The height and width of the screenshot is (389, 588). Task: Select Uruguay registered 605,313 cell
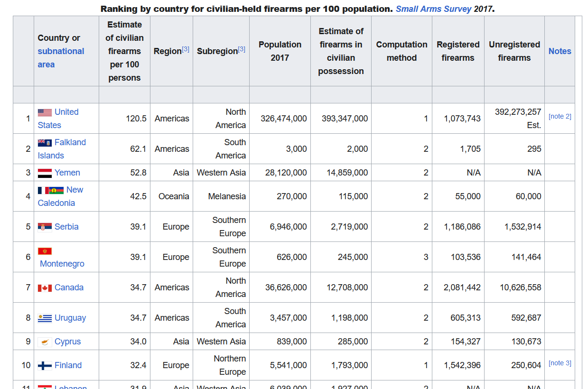click(458, 318)
